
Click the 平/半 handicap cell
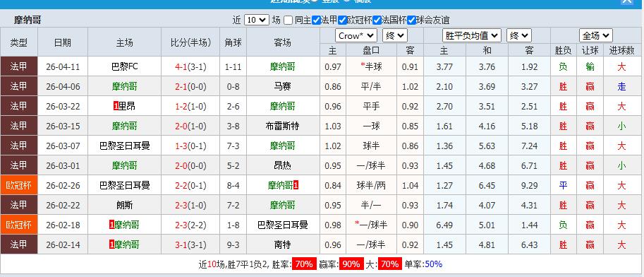coord(371,86)
